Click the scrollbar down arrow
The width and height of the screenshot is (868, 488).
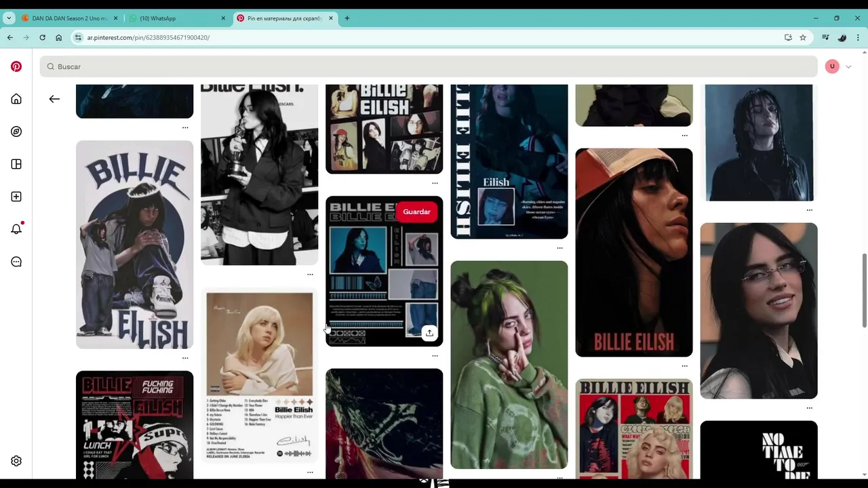coord(864,475)
